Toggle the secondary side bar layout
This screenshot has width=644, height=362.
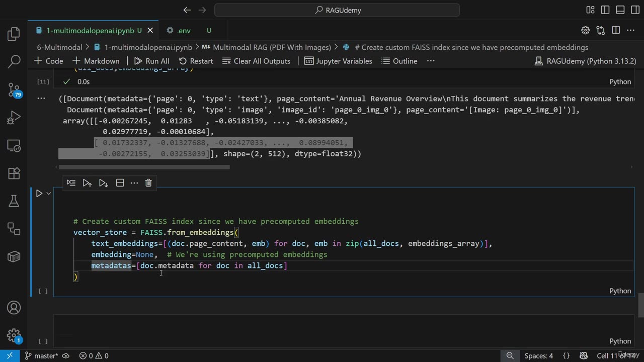(x=634, y=10)
